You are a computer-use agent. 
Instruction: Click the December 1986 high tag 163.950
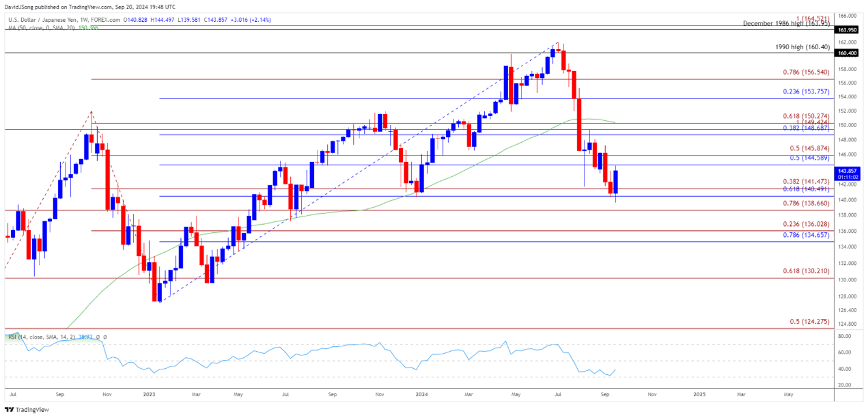[x=847, y=29]
